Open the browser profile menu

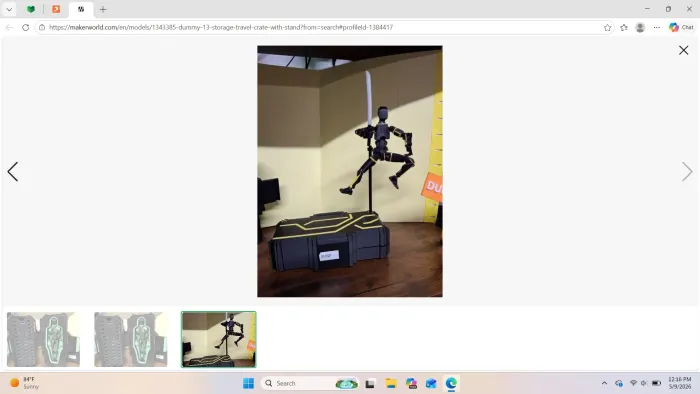640,27
